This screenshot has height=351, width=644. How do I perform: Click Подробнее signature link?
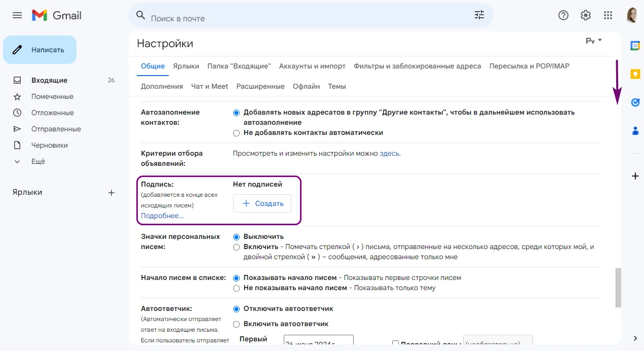[162, 216]
